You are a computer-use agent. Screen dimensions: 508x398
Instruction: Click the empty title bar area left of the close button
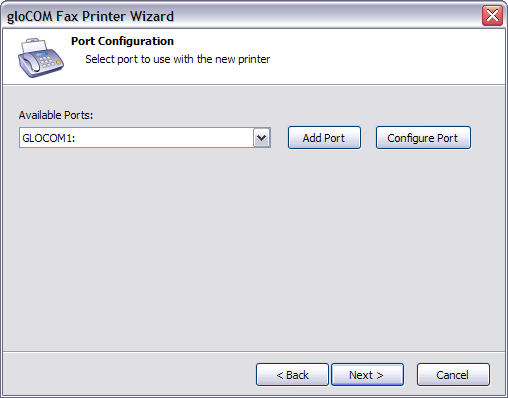click(x=327, y=16)
